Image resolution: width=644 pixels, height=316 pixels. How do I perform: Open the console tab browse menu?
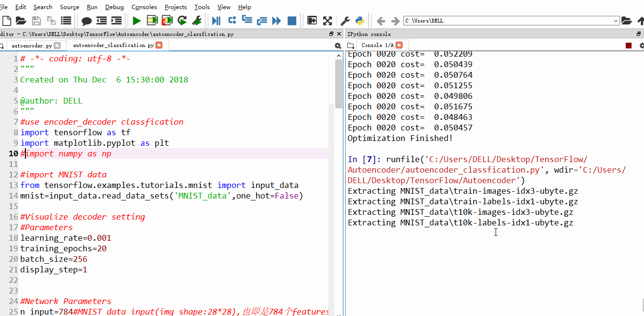click(x=351, y=46)
